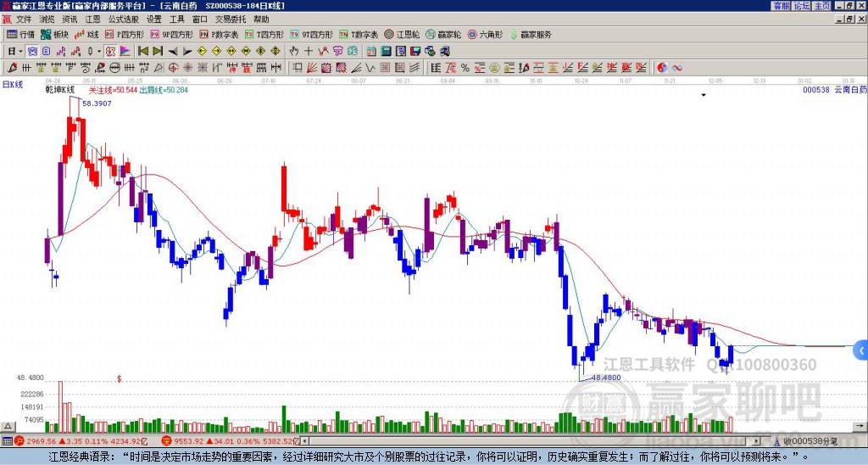Open the 行情 quotes view

click(20, 34)
